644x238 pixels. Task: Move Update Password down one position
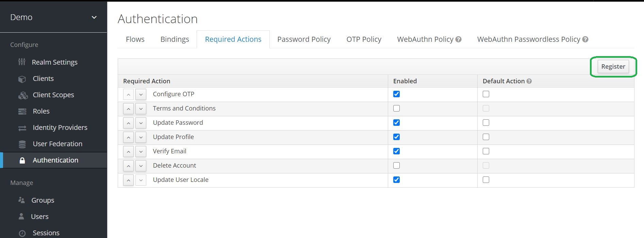click(141, 123)
